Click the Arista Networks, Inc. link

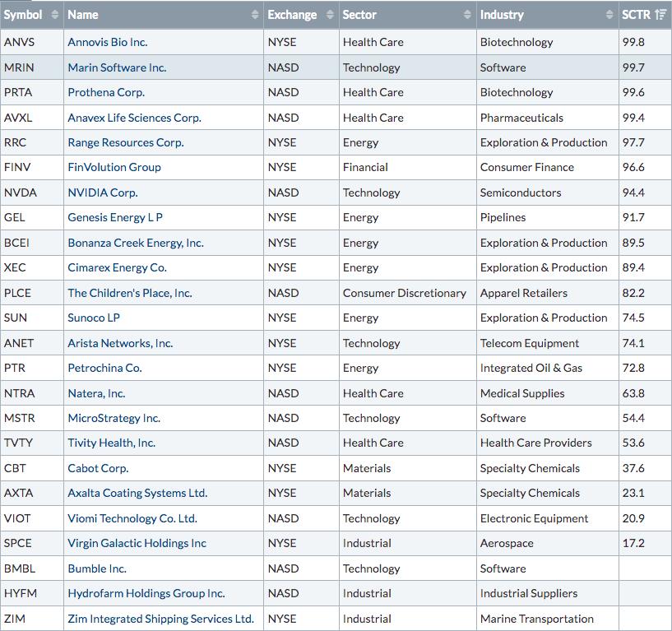pyautogui.click(x=120, y=343)
